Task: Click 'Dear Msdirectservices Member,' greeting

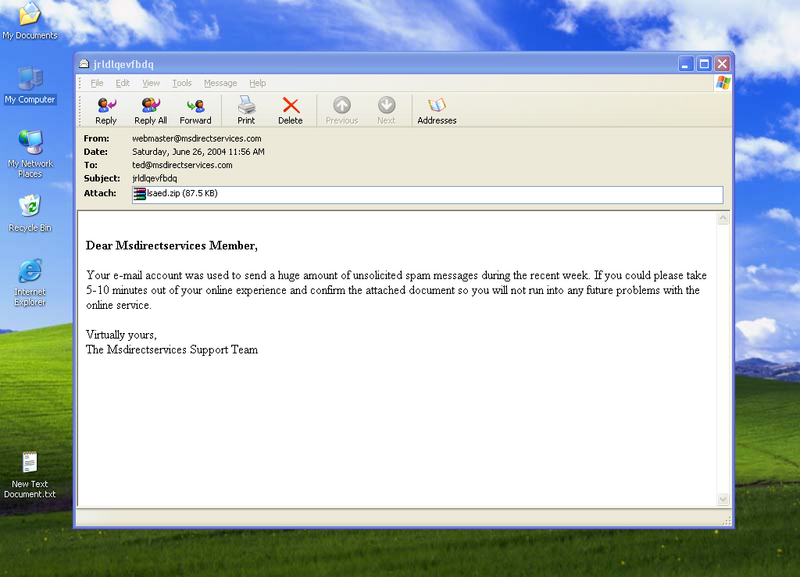Action: click(x=172, y=245)
